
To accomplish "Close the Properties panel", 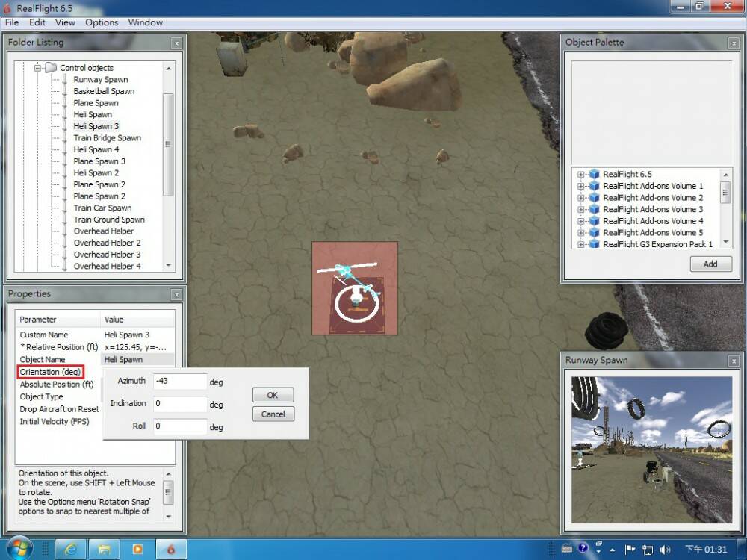I will pyautogui.click(x=177, y=295).
